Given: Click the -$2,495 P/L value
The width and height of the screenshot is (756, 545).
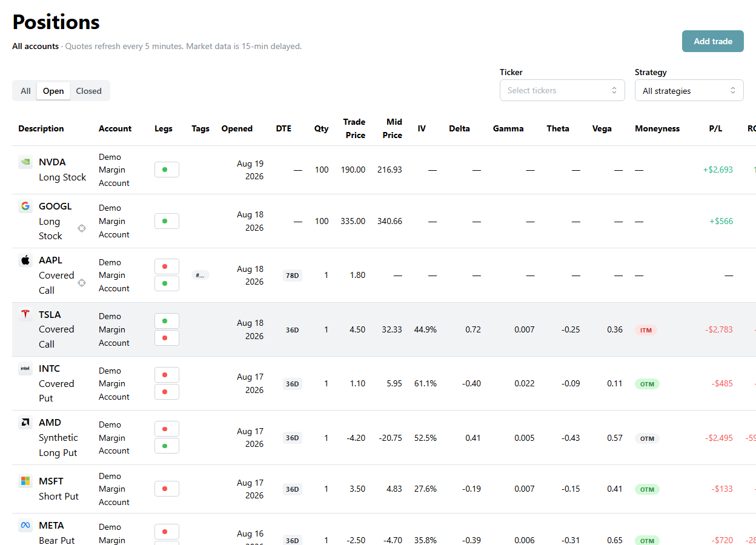Looking at the screenshot, I should [x=719, y=438].
